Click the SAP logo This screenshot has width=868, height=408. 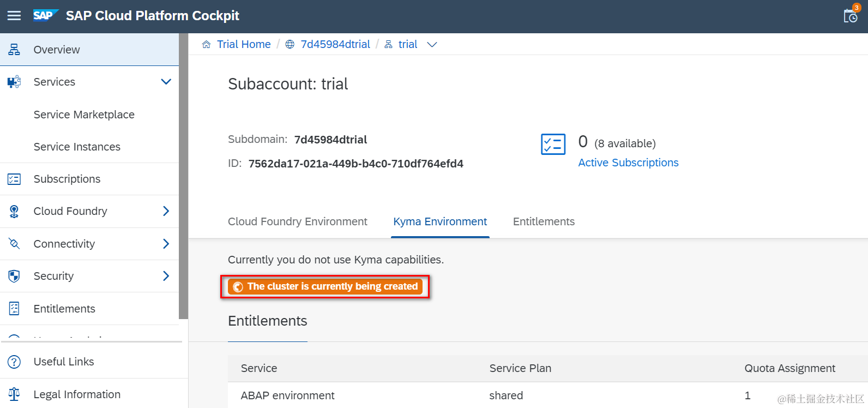pos(45,15)
